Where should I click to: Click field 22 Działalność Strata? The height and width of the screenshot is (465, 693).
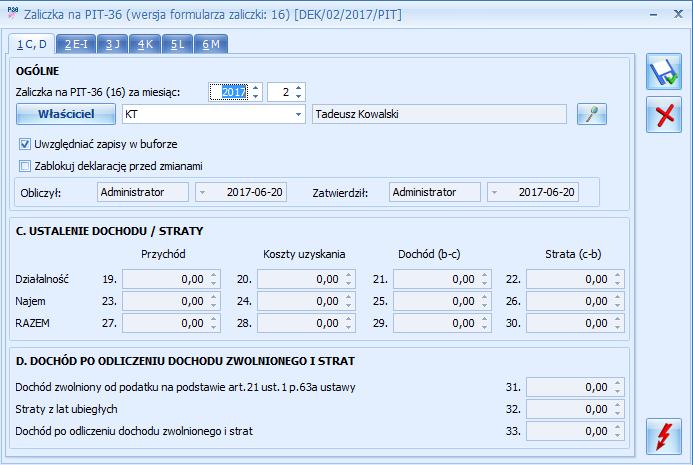point(575,279)
